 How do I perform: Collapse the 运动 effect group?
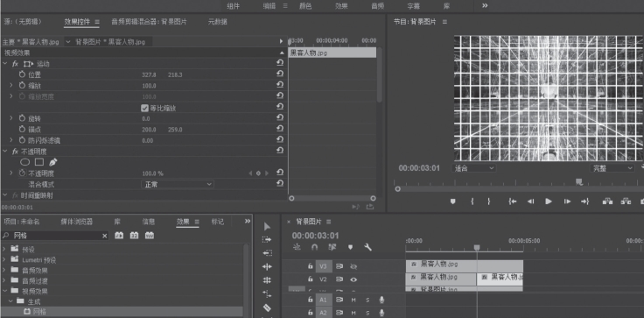(x=5, y=64)
